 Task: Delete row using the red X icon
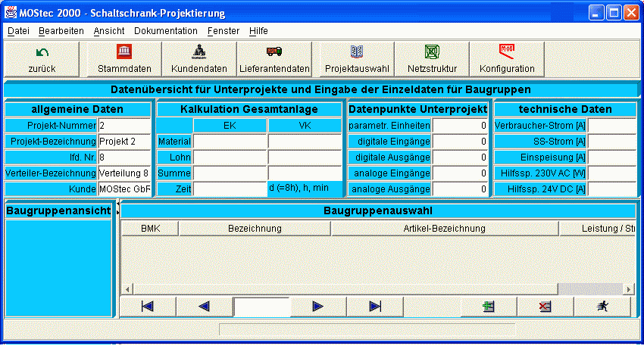pos(545,306)
